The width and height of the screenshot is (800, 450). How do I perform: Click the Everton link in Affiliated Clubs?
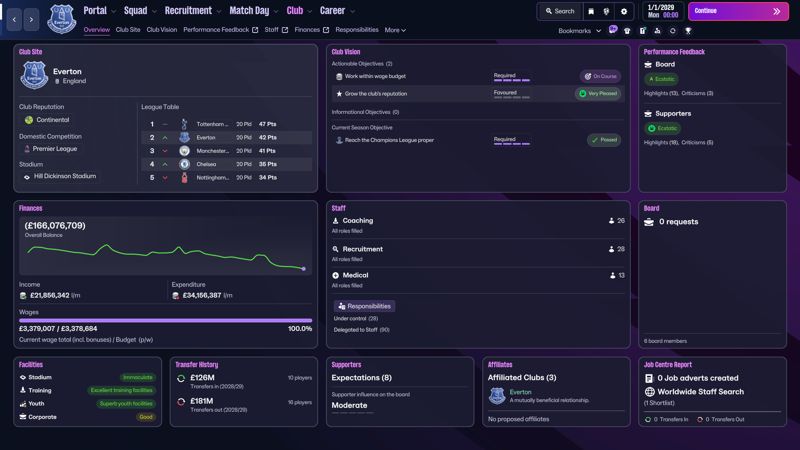[520, 392]
